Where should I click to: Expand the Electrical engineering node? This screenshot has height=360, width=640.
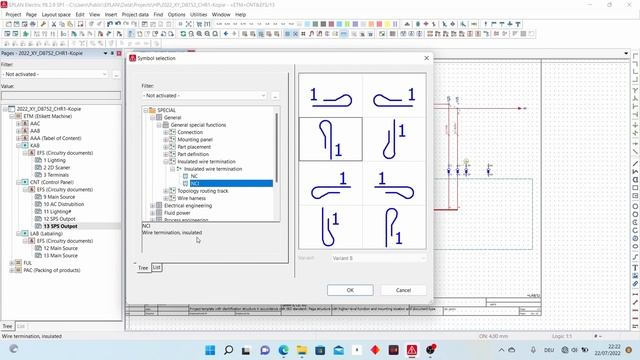tap(152, 206)
